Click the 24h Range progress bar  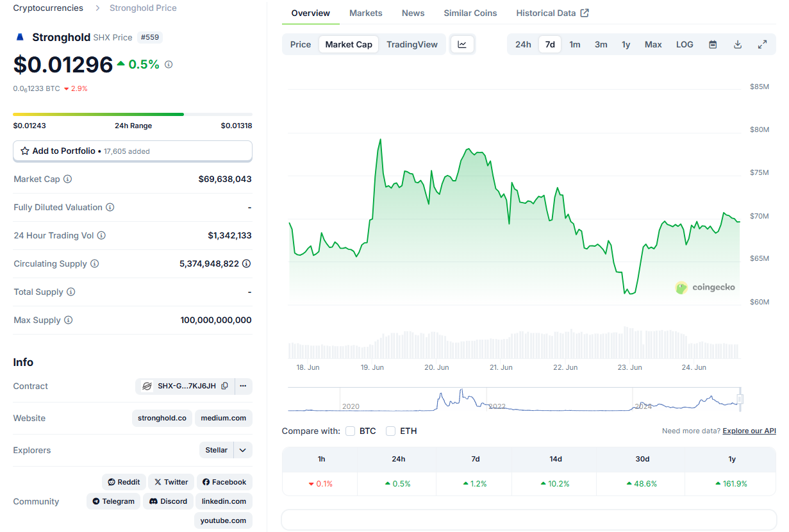pyautogui.click(x=133, y=115)
